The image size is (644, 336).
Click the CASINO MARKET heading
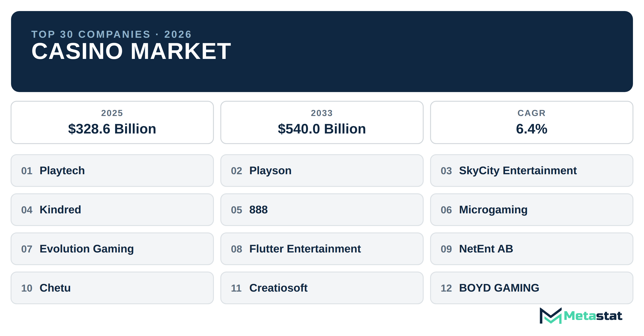pyautogui.click(x=131, y=51)
